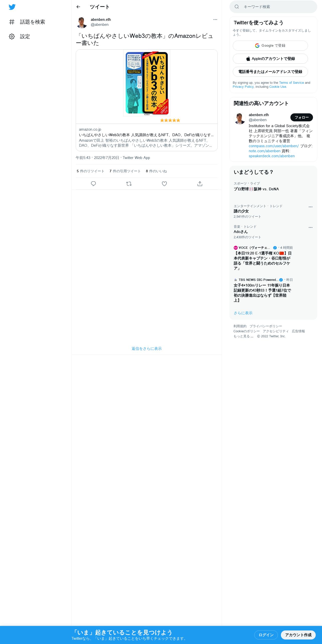Open 話題を検索 explore page
322x644 pixels.
click(27, 22)
